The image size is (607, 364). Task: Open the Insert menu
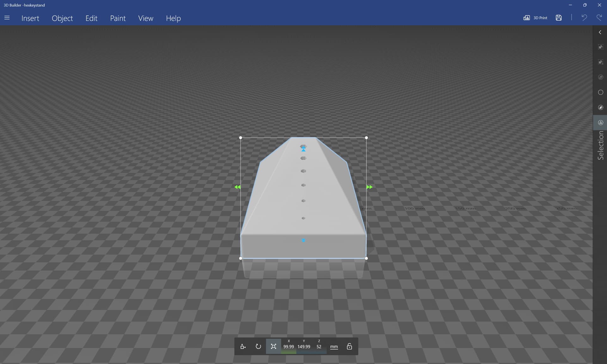pos(30,18)
